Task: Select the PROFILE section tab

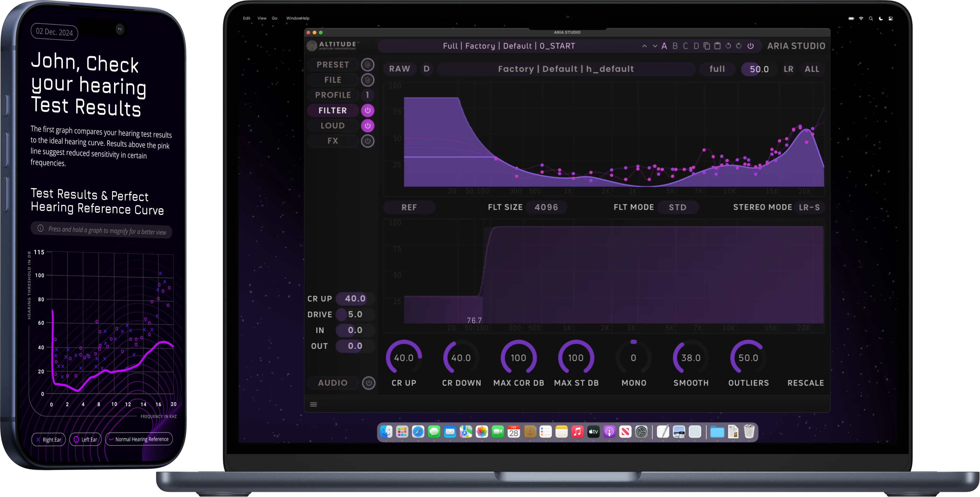Action: (x=333, y=95)
